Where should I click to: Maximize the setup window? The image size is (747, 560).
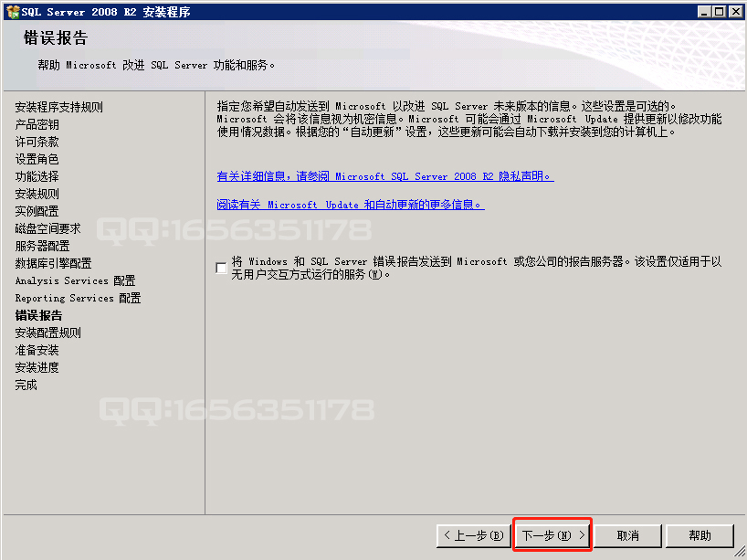coord(720,12)
